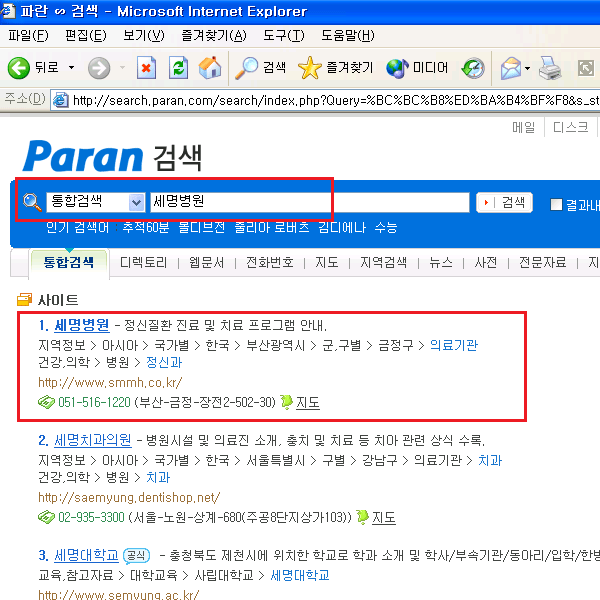Screen dimensions: 600x600
Task: Switch to the 전화번호 tab
Action: (x=270, y=262)
